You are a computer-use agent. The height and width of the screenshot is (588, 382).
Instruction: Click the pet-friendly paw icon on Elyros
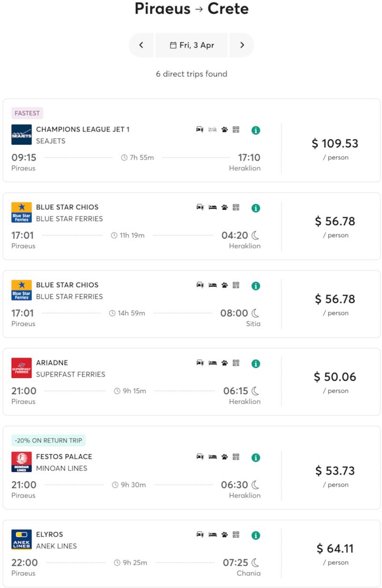tap(224, 535)
